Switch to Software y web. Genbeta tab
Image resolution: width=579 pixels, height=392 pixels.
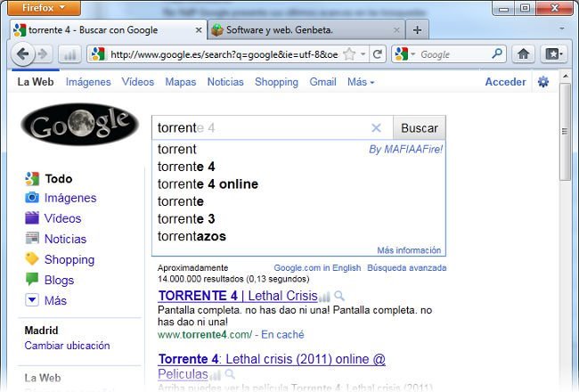306,29
